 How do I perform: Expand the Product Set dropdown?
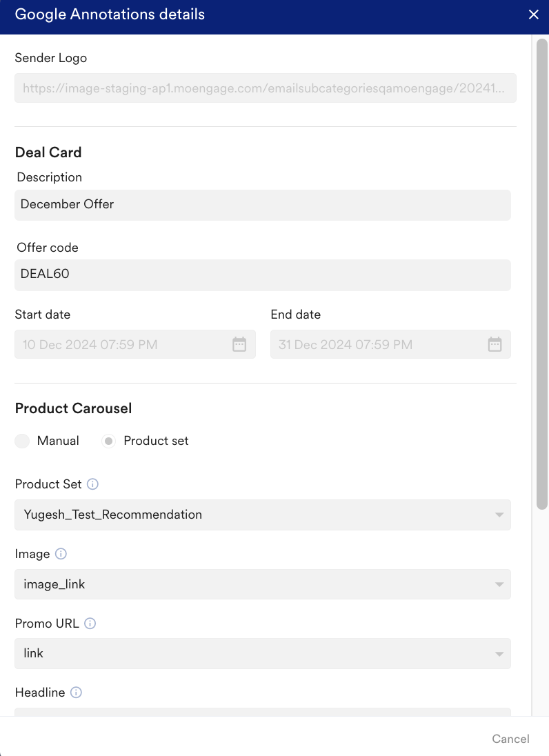[262, 515]
